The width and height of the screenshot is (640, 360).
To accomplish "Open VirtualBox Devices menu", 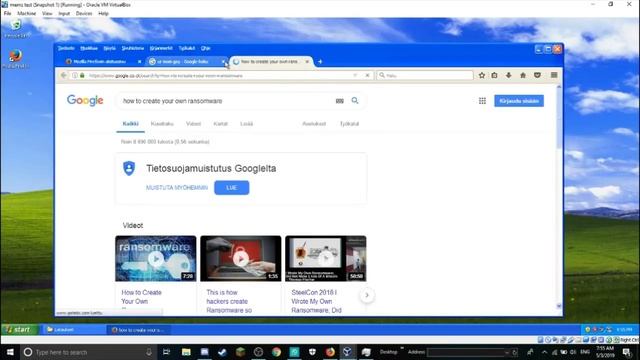I will [x=84, y=13].
